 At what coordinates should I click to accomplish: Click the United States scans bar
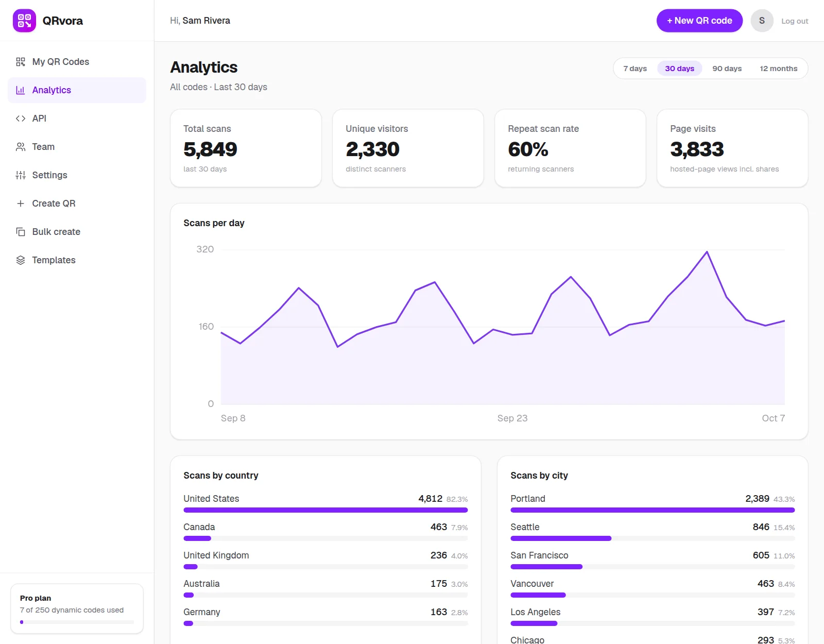[x=325, y=510]
